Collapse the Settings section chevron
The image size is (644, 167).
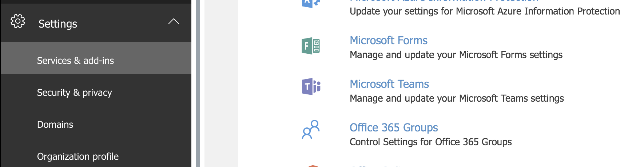tap(174, 21)
